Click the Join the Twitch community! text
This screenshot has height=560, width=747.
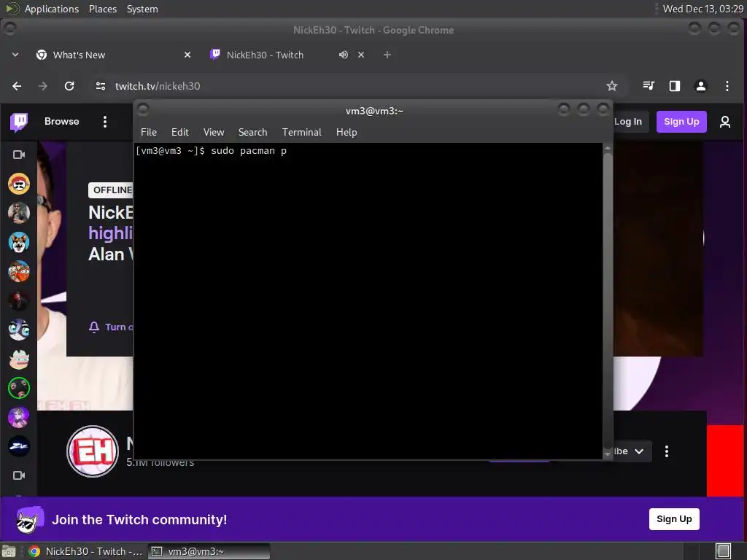tap(139, 519)
